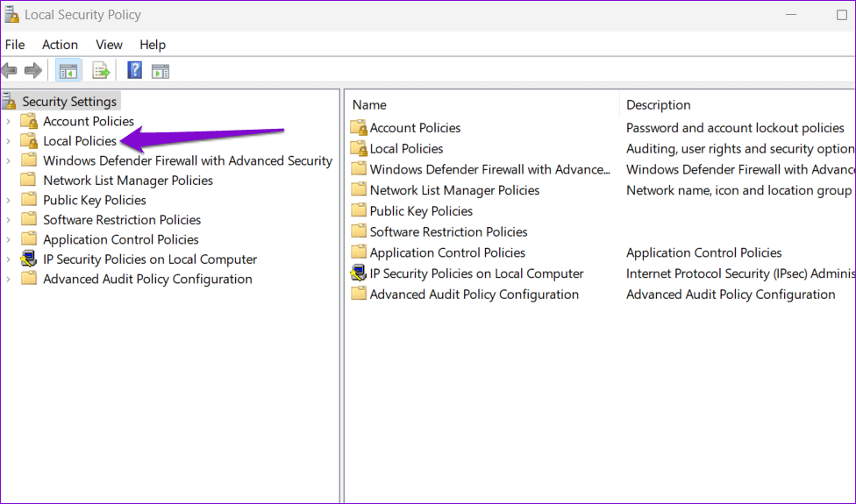Select Local Policies label in tree
The image size is (856, 504).
[x=80, y=141]
